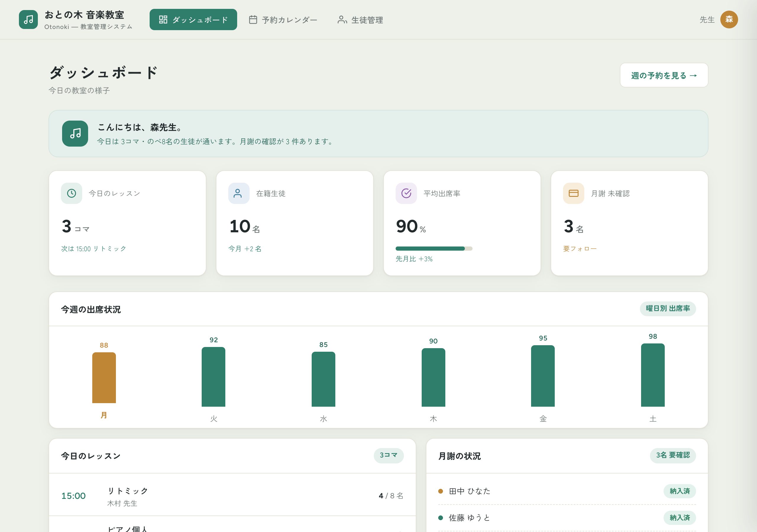Click the 先月比 +3% text
The width and height of the screenshot is (757, 532).
click(414, 259)
